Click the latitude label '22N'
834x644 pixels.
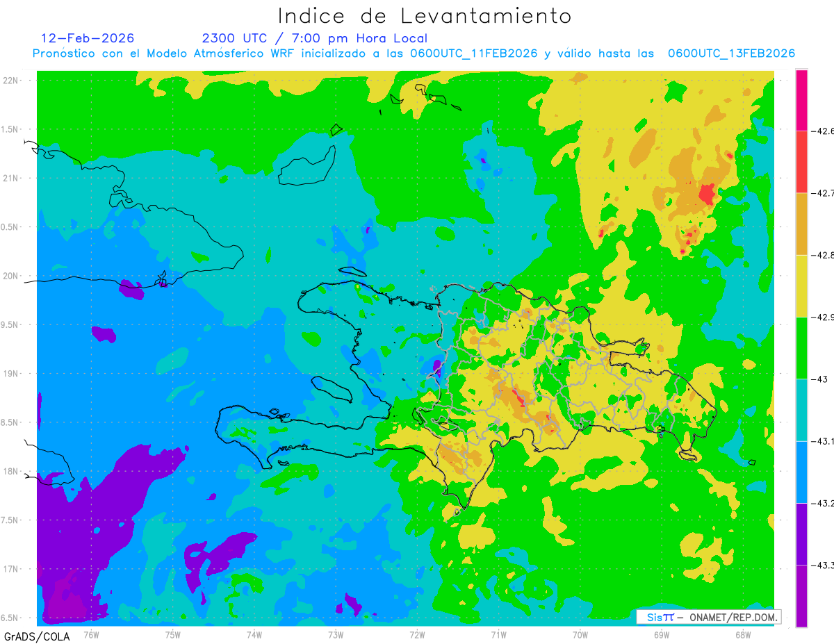[x=11, y=81]
